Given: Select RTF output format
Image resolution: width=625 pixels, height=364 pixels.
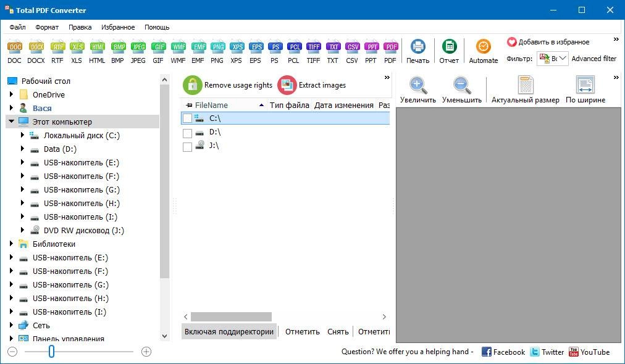Looking at the screenshot, I should tap(57, 52).
